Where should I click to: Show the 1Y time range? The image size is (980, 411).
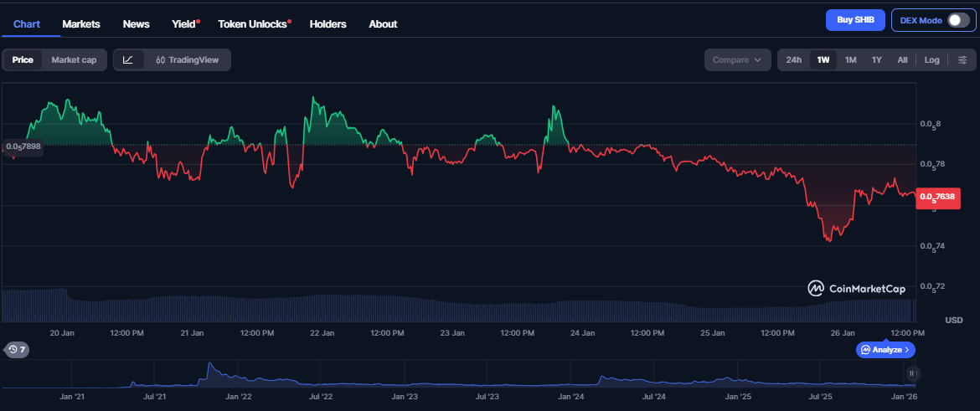click(x=876, y=59)
